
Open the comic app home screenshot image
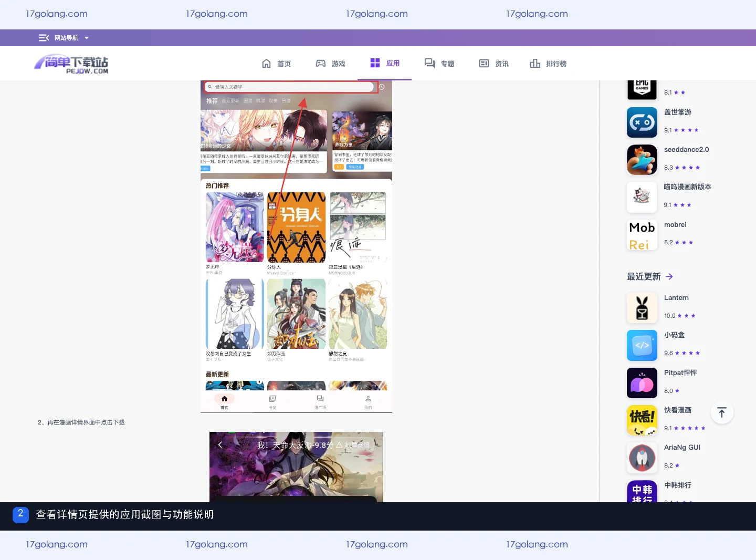pyautogui.click(x=296, y=246)
